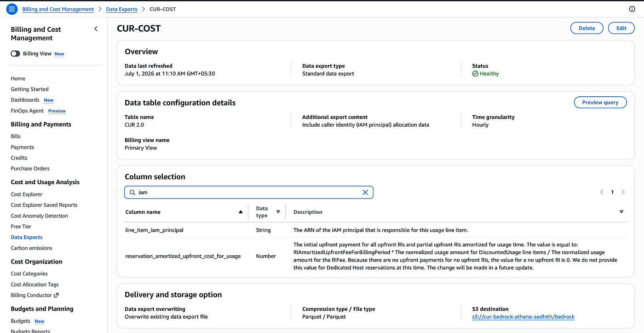This screenshot has height=333, width=644.
Task: Open Dashboards in the sidebar
Action: pyautogui.click(x=25, y=100)
